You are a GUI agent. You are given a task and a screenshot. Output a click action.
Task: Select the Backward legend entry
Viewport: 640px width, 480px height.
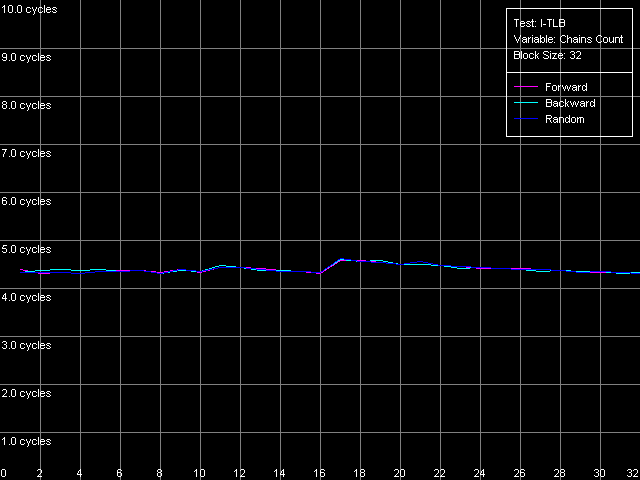(x=570, y=103)
